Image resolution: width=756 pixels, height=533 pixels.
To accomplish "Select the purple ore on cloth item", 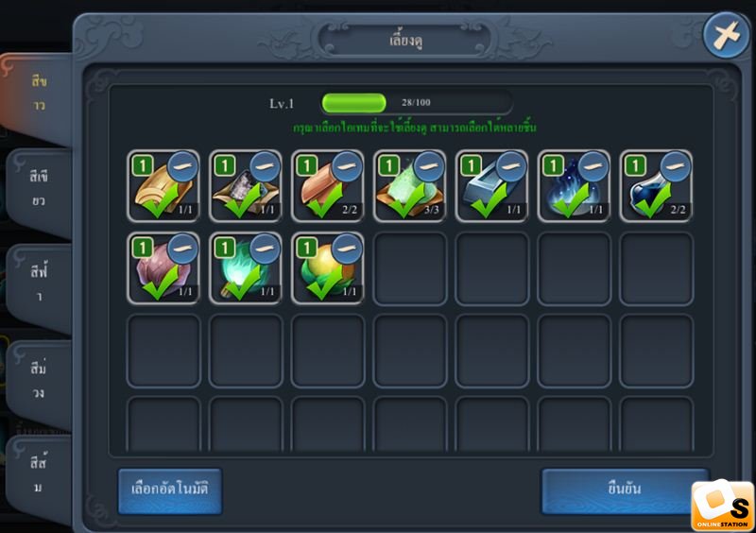I will click(x=245, y=186).
